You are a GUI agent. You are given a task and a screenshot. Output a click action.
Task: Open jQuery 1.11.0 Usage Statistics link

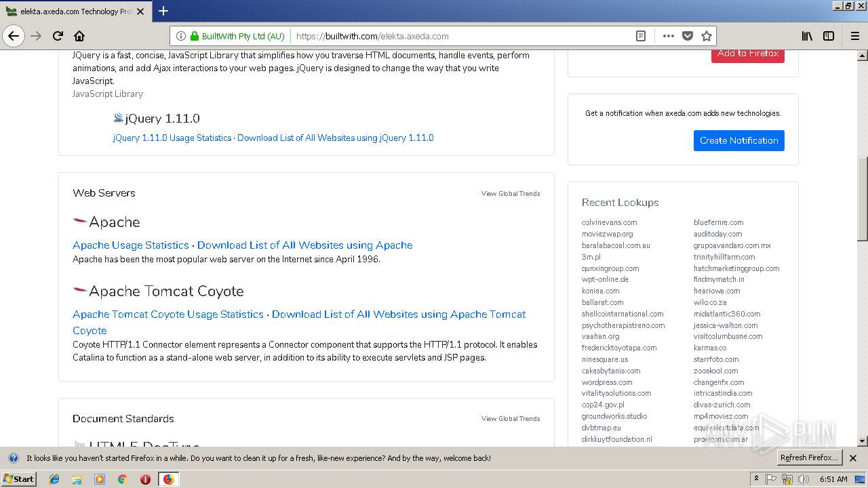[172, 138]
